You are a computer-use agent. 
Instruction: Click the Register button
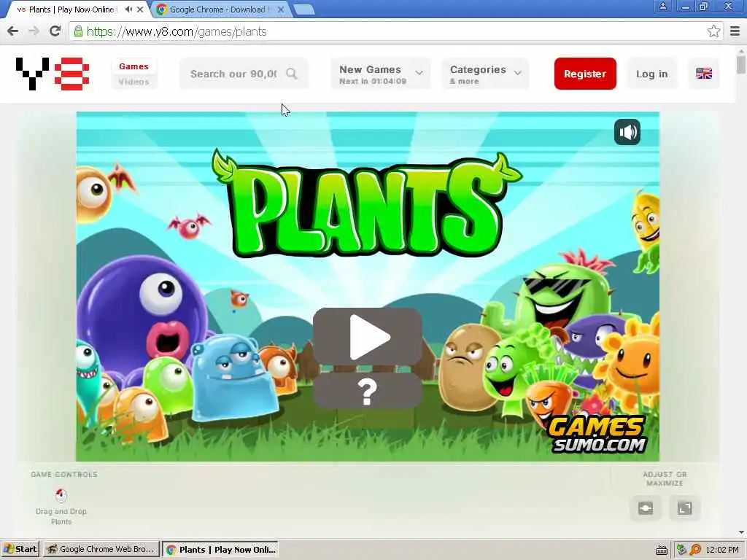(x=585, y=74)
